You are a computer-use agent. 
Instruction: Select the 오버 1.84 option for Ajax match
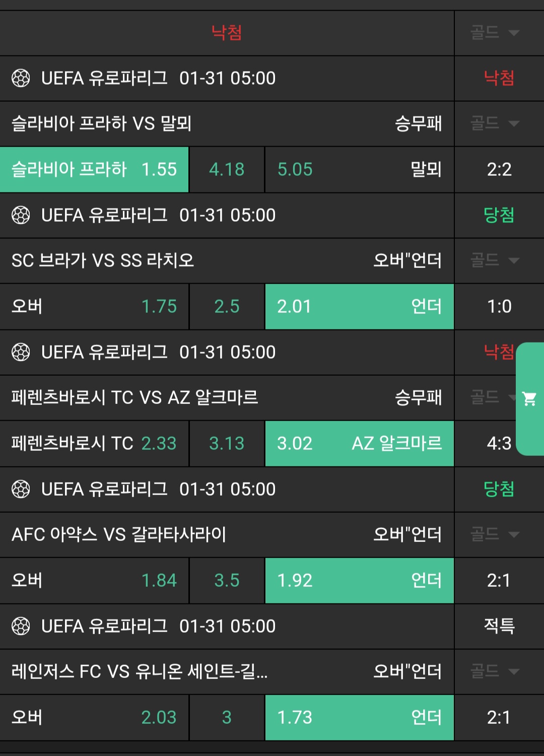click(94, 580)
